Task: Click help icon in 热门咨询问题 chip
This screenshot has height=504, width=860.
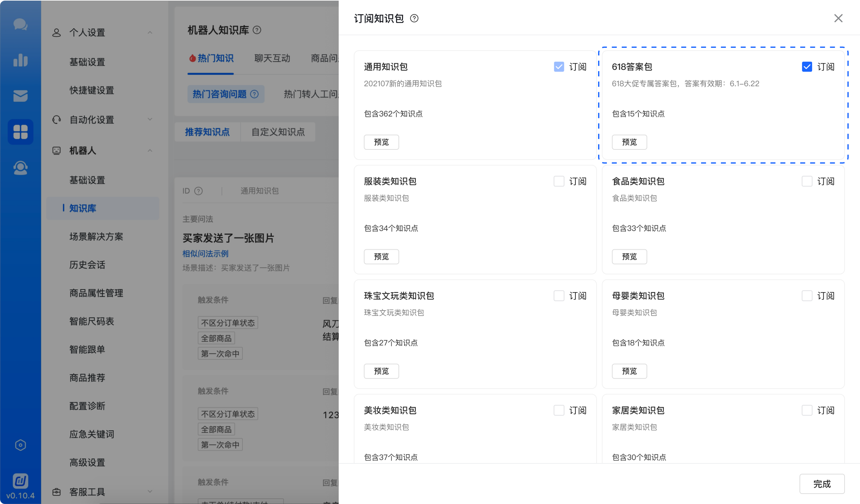Action: [254, 94]
